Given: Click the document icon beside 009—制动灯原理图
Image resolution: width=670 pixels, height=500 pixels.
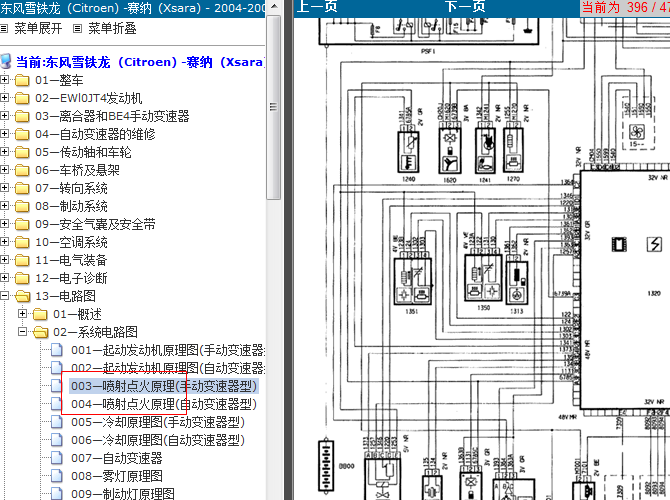Looking at the screenshot, I should pos(56,493).
